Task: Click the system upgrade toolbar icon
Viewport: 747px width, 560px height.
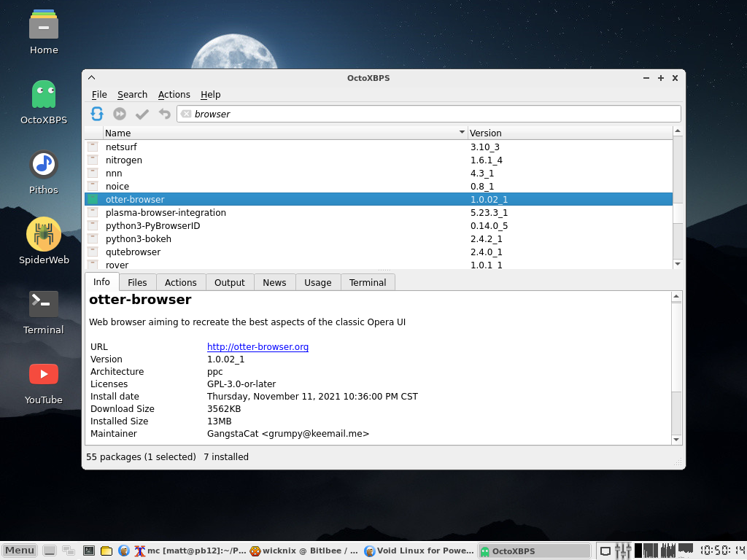Action: click(120, 114)
